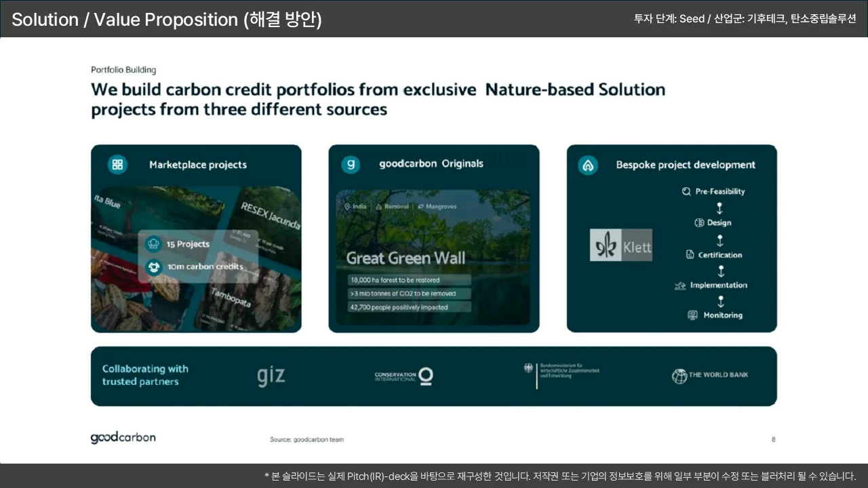The height and width of the screenshot is (488, 868).
Task: Click the goodcarbon logo in footer
Action: click(x=123, y=438)
